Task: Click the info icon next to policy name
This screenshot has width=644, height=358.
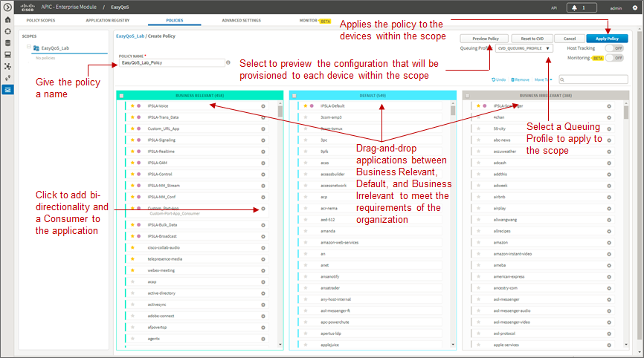Action: pyautogui.click(x=228, y=62)
